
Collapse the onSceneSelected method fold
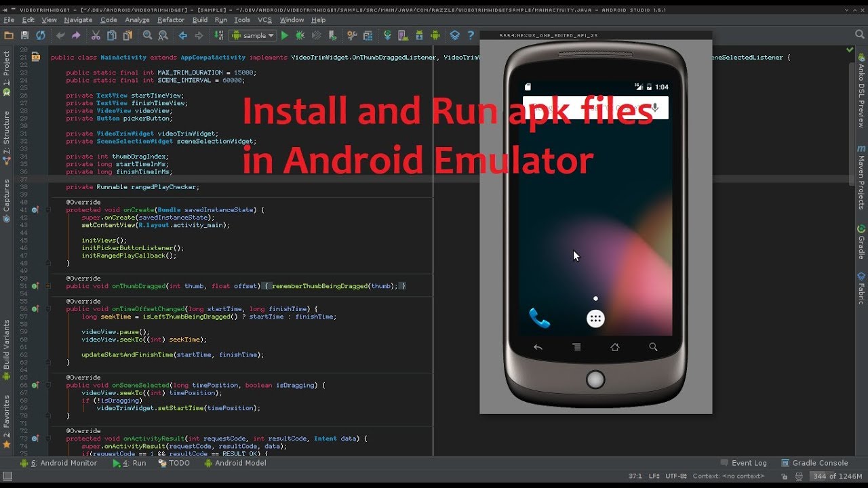pyautogui.click(x=48, y=385)
